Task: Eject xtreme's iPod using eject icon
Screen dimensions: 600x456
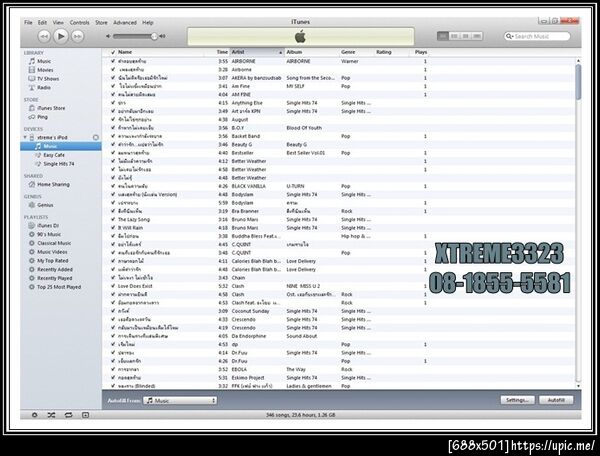Action: 96,137
